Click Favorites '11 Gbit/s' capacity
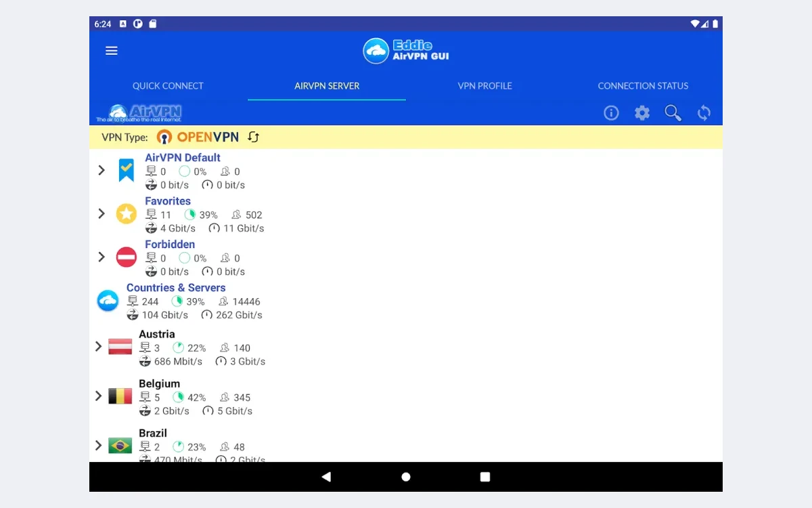This screenshot has height=508, width=812. point(244,228)
